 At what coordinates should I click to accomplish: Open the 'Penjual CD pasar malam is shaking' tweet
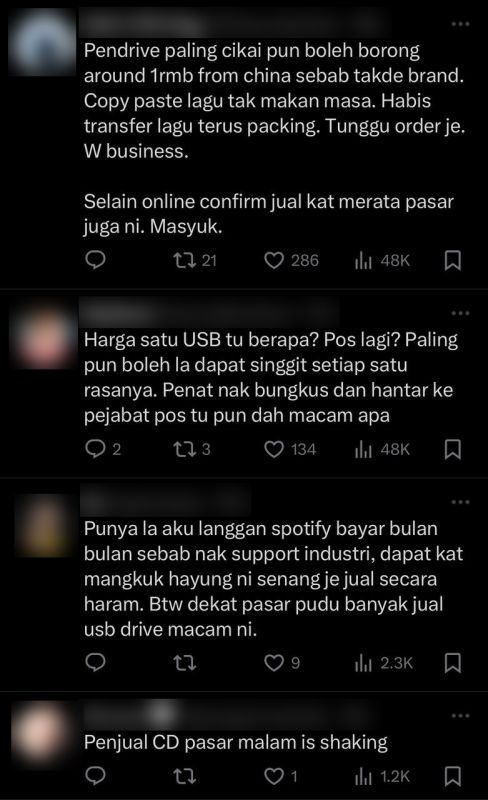click(236, 742)
